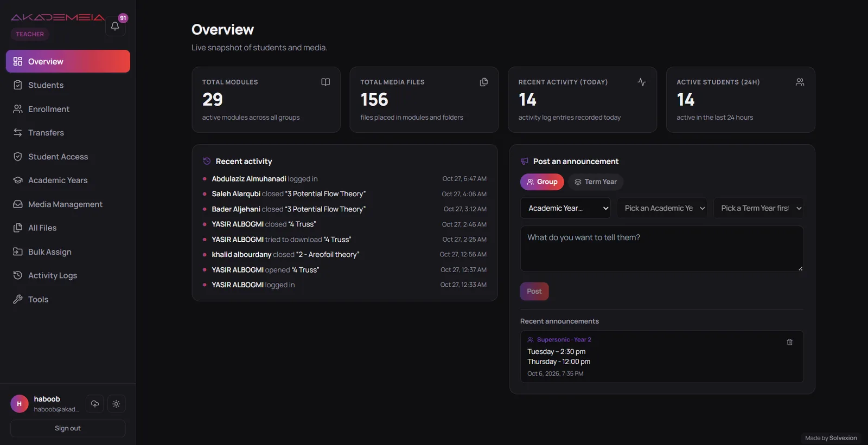This screenshot has height=445, width=868.
Task: Go to Academic Years
Action: 68,180
